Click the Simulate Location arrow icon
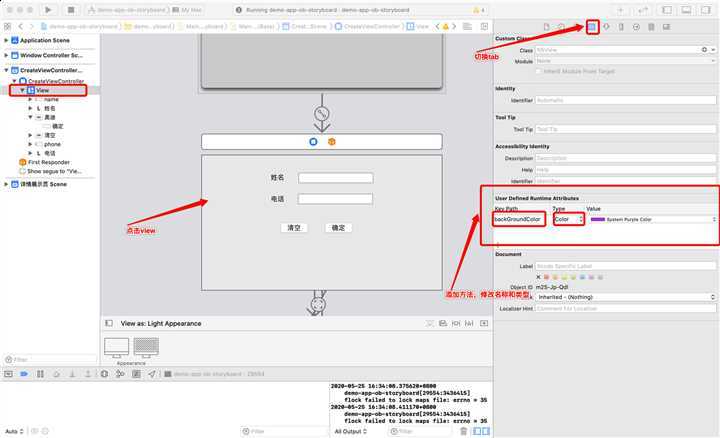720x438 pixels. [152, 374]
